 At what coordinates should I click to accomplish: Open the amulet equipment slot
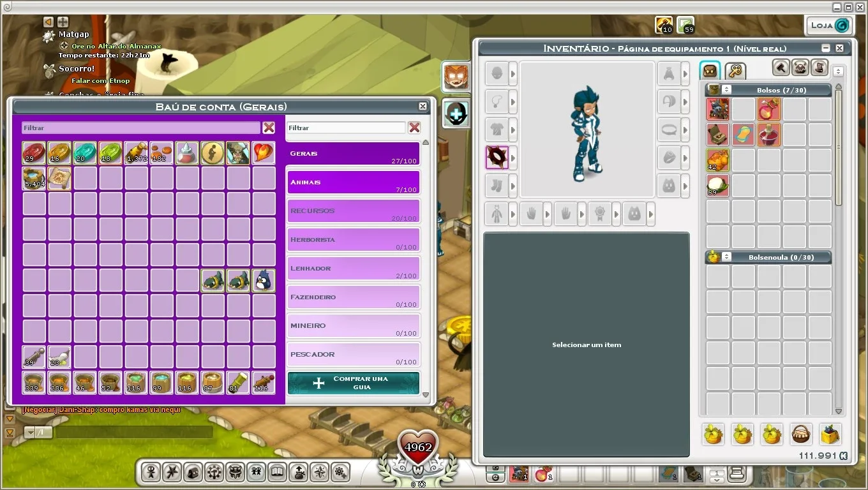tap(497, 101)
